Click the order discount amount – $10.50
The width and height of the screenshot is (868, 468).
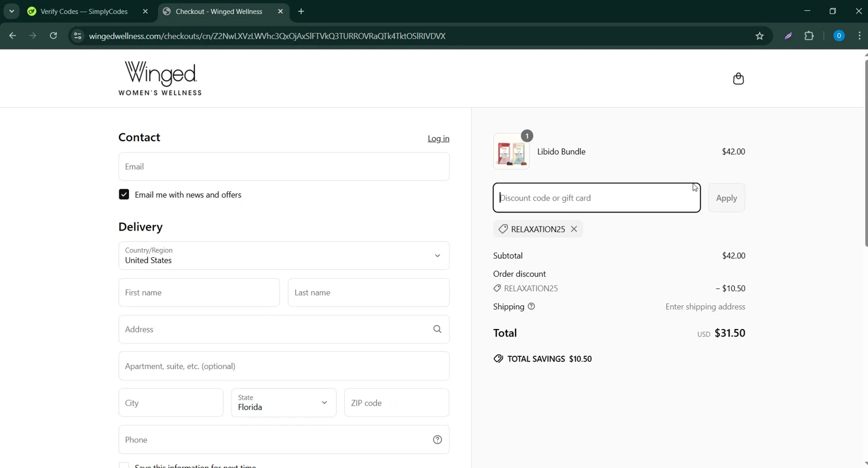point(730,288)
